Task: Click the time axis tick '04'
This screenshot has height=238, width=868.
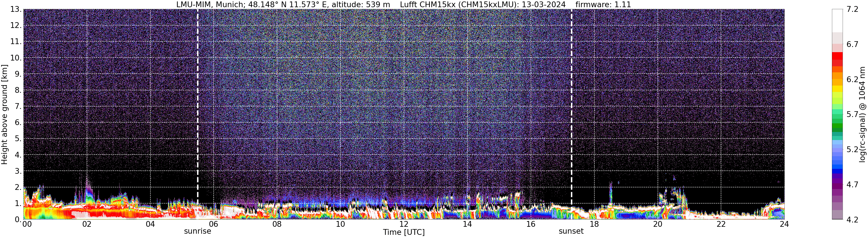Action: click(150, 224)
